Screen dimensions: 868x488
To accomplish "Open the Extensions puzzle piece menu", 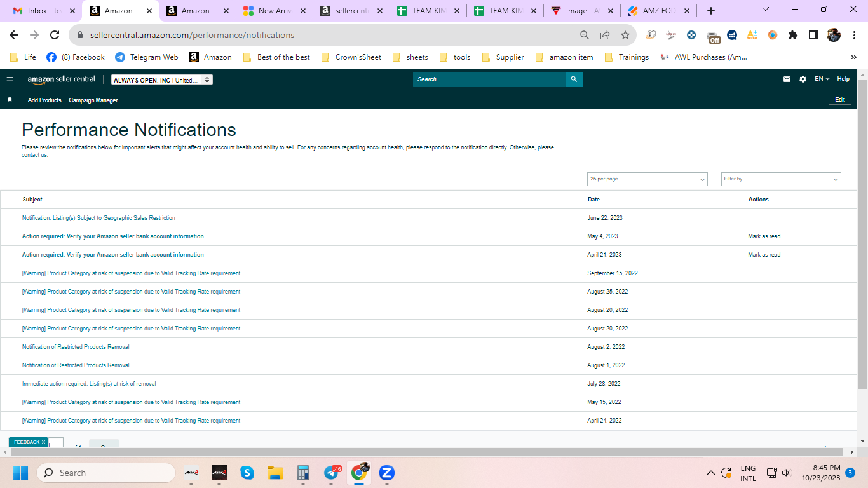I will 792,35.
